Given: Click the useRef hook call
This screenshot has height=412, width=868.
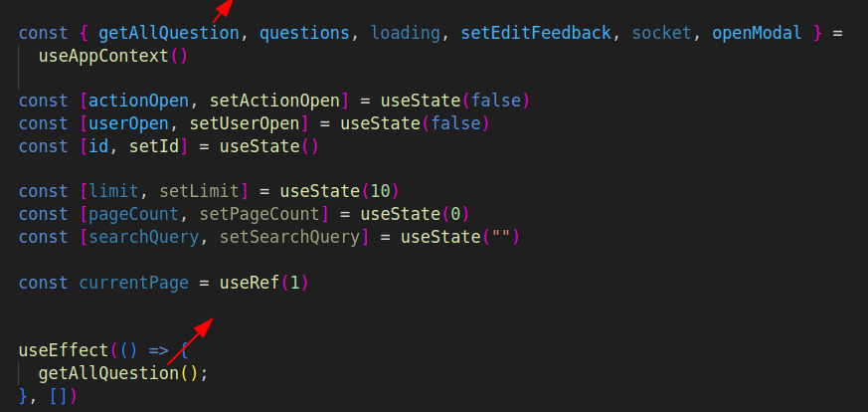Looking at the screenshot, I should (x=249, y=283).
